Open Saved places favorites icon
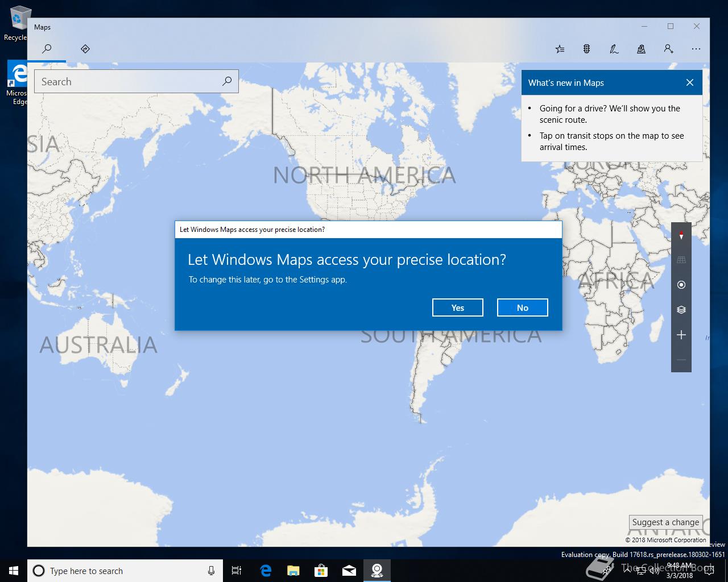 pos(560,49)
